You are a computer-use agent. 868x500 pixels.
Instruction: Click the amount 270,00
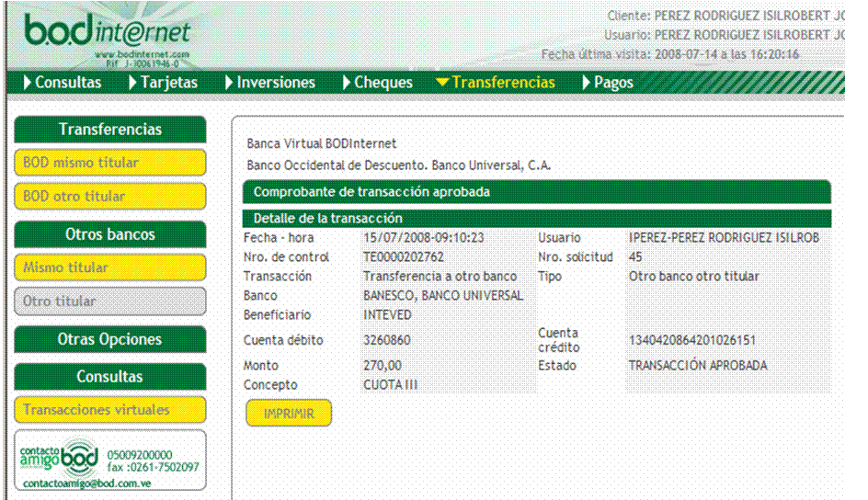click(x=383, y=366)
